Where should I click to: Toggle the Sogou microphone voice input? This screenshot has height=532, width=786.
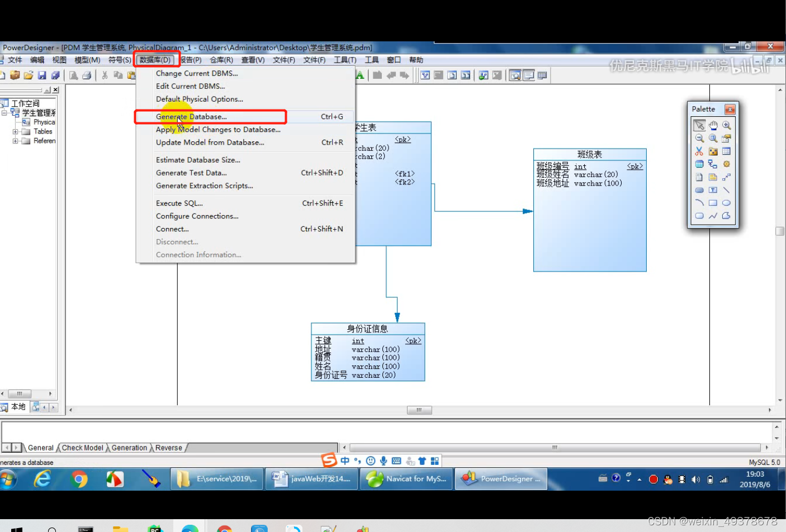[383, 461]
